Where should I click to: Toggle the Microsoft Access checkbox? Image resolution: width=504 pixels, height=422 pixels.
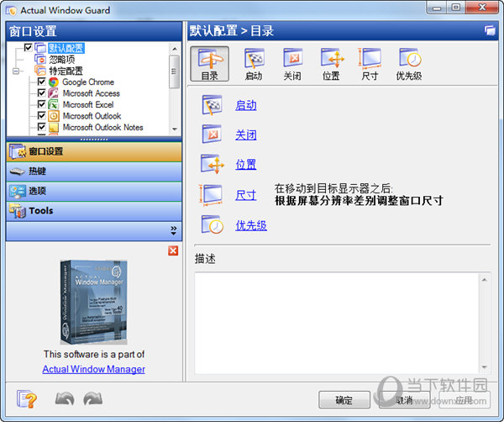pyautogui.click(x=41, y=92)
